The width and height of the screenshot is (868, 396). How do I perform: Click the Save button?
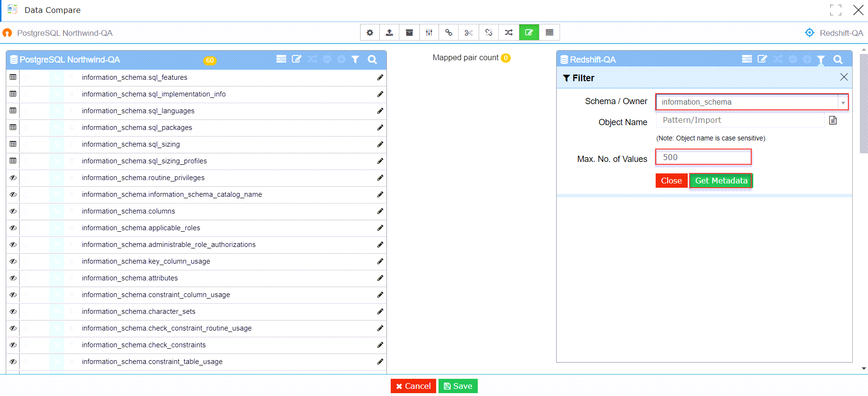458,386
